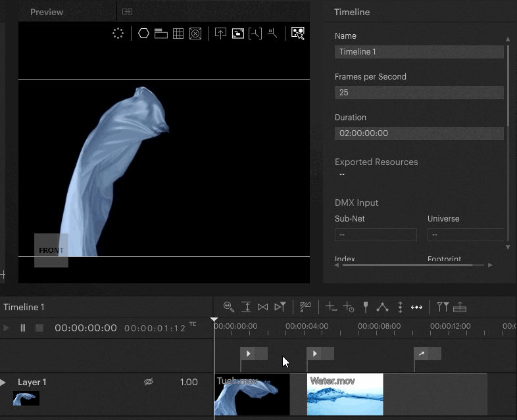Viewport: 517px width, 420px height.
Task: Click the double funnel filter icon
Action: pos(443,307)
